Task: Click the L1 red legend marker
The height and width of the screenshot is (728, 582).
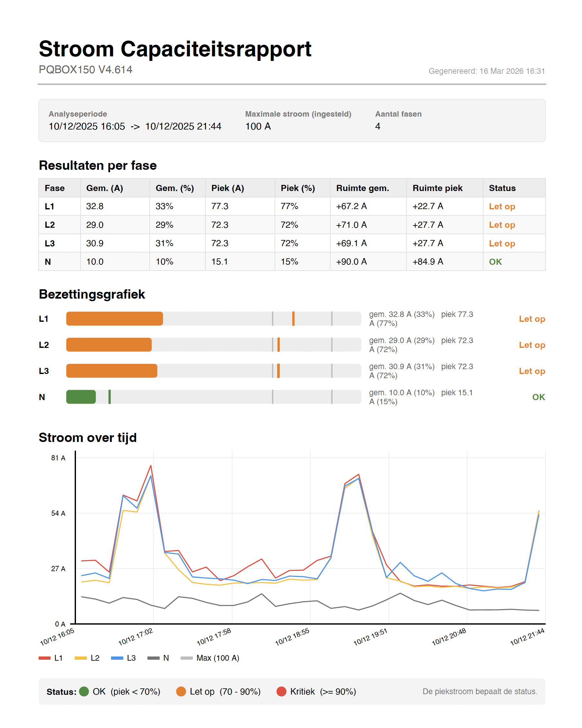Action: 44,658
